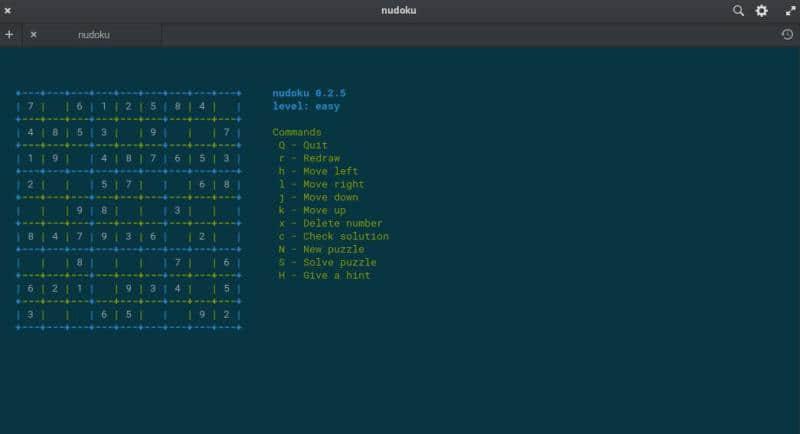Click the 'H - Give a hint' line
Viewport: 800px width, 434px height.
click(324, 275)
